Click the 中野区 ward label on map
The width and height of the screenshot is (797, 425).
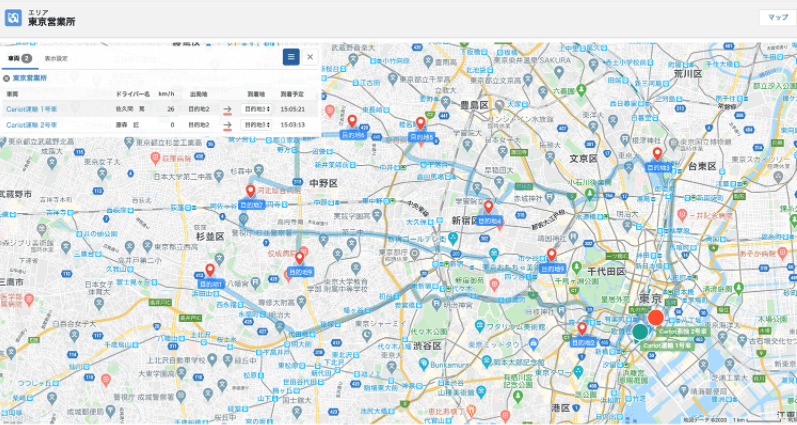pyautogui.click(x=324, y=183)
